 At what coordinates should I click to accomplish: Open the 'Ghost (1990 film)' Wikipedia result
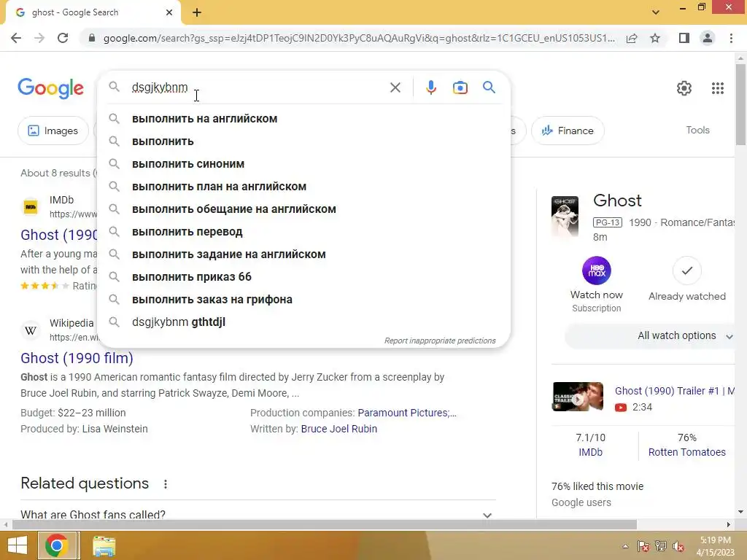(x=77, y=358)
